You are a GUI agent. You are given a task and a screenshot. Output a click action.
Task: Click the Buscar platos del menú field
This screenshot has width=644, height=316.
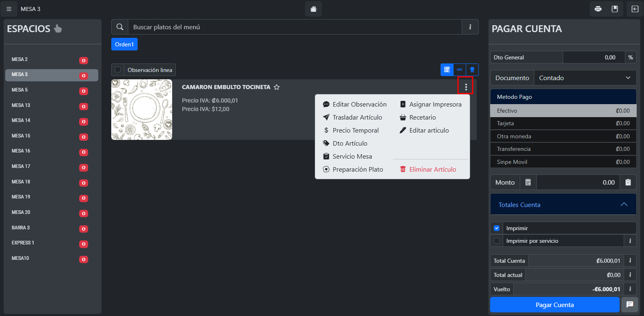[x=294, y=27]
